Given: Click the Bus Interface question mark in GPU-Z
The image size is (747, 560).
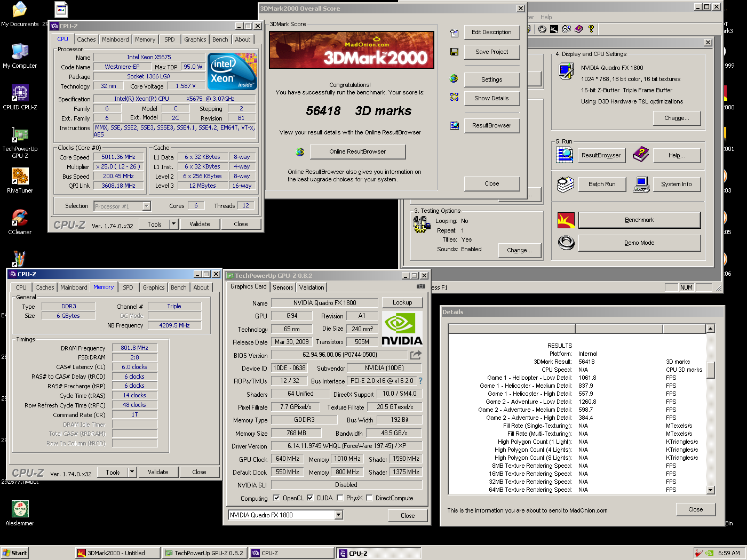Looking at the screenshot, I should pos(420,381).
